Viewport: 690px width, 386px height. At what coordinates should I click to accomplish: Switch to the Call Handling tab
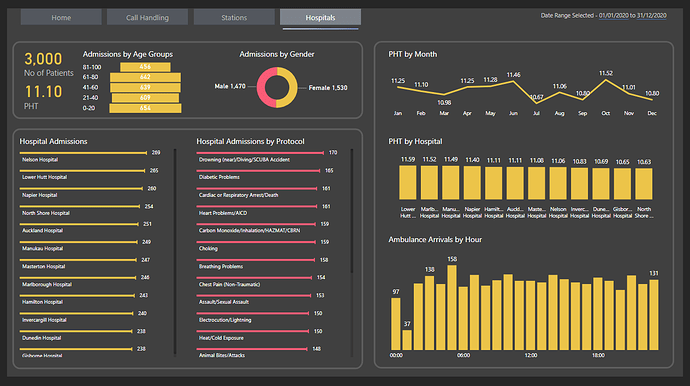click(147, 18)
